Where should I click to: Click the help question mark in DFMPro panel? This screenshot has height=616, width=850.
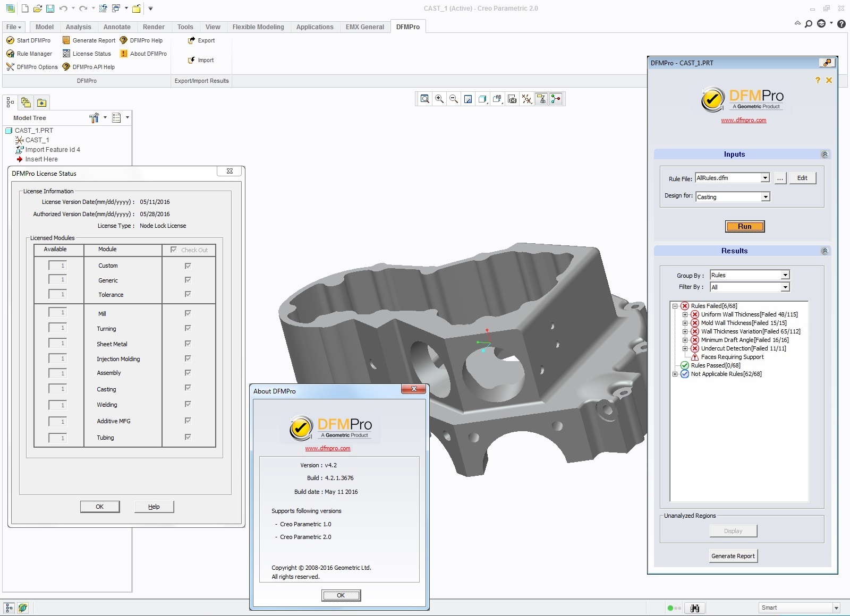point(818,80)
